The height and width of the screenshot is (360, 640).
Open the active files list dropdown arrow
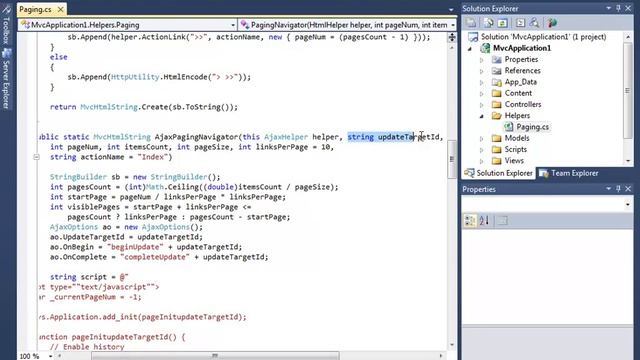pos(451,9)
